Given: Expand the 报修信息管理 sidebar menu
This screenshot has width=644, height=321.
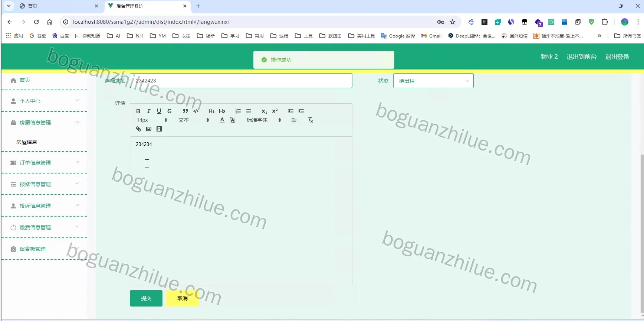Looking at the screenshot, I should (x=44, y=184).
